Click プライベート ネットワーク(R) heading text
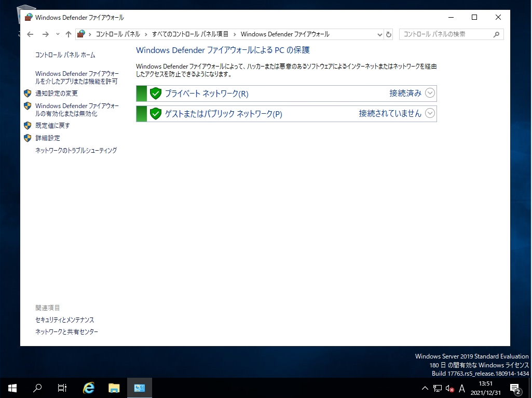532x398 pixels. click(x=207, y=94)
